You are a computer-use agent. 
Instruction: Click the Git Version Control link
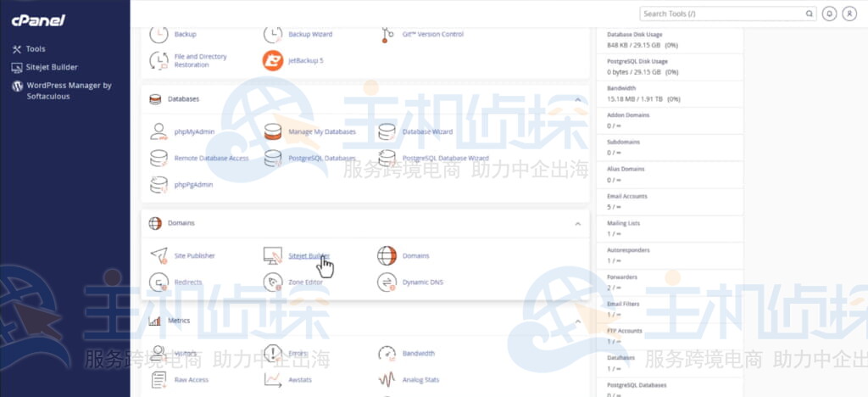point(433,34)
